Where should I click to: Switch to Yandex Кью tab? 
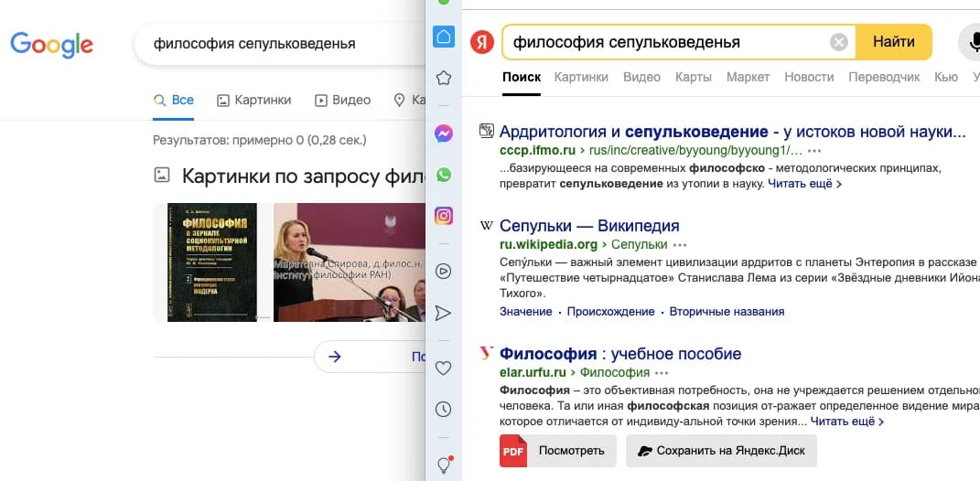945,77
